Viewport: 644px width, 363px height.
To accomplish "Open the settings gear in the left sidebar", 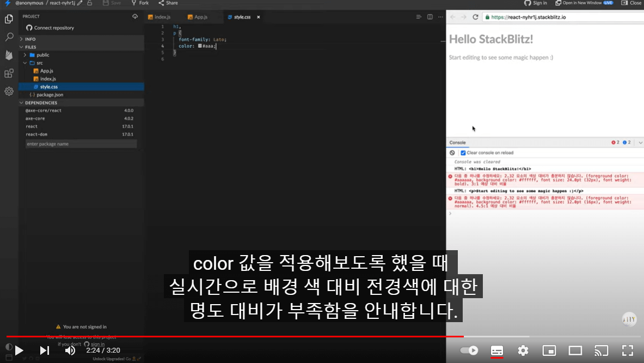I will coord(9,91).
